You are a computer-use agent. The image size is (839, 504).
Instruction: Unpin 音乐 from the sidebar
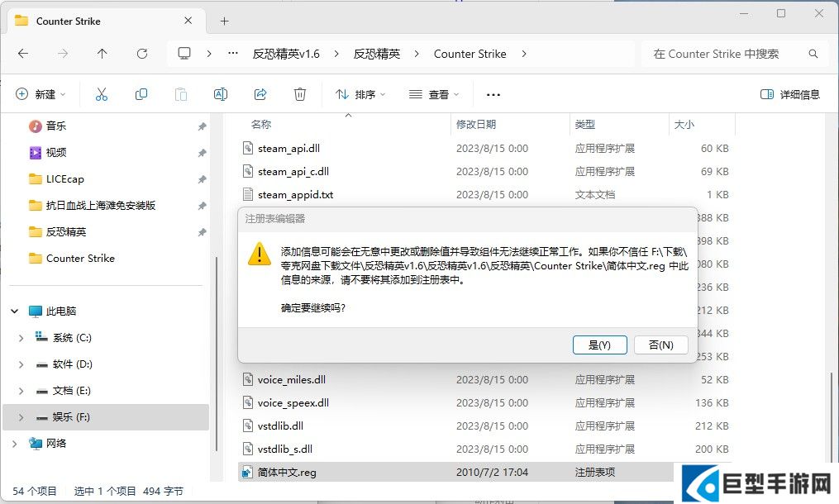202,126
